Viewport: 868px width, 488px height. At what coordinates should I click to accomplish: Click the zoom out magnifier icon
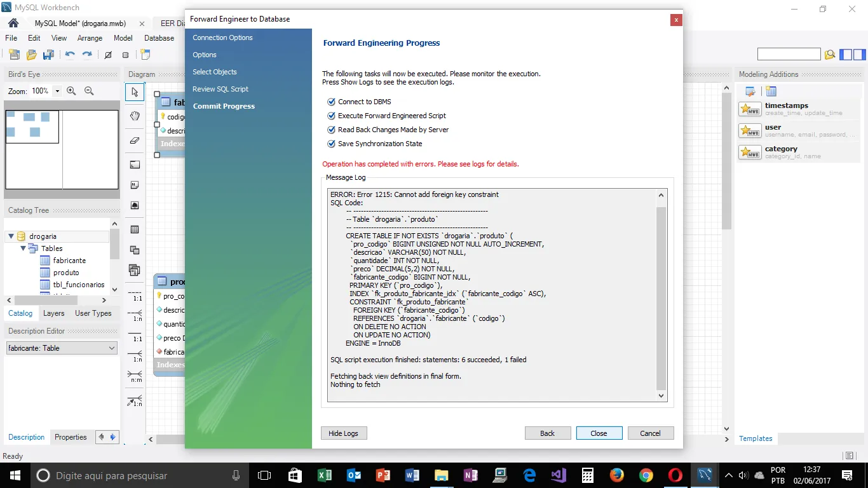click(89, 91)
